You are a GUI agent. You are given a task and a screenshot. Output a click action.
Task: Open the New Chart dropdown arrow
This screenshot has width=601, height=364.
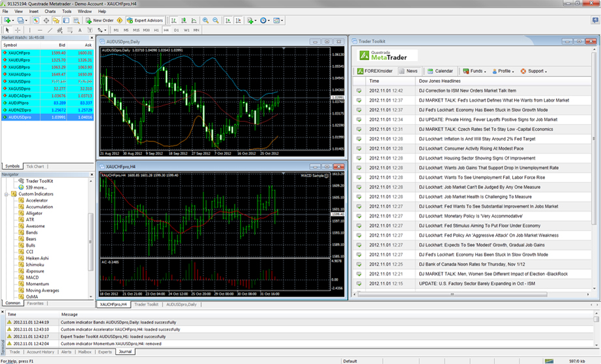12,20
